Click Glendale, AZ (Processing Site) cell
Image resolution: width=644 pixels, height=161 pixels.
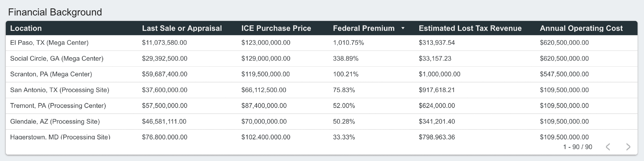click(55, 122)
